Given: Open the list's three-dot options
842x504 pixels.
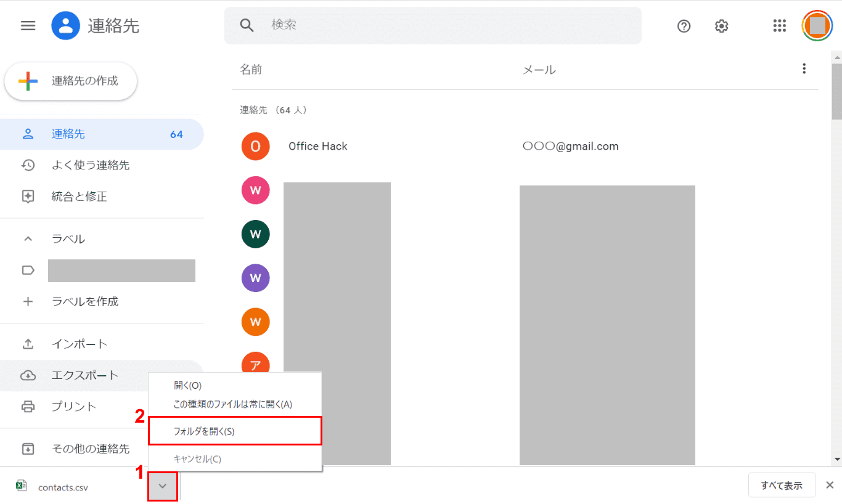Looking at the screenshot, I should click(x=804, y=69).
